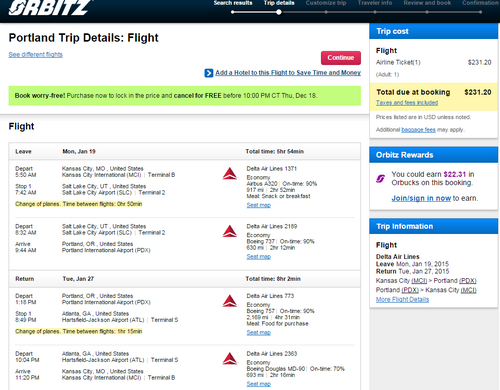Image resolution: width=500 pixels, height=390 pixels.
Task: Click Delta logo for flight 1371
Action: coord(230,174)
